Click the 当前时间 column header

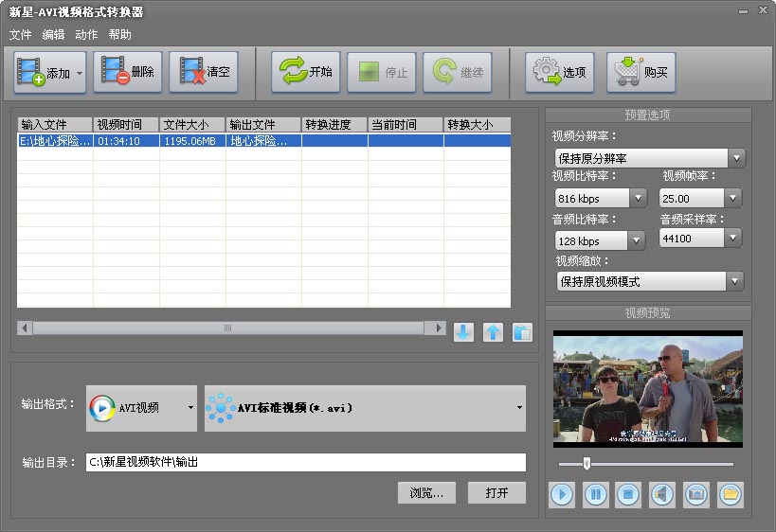406,125
